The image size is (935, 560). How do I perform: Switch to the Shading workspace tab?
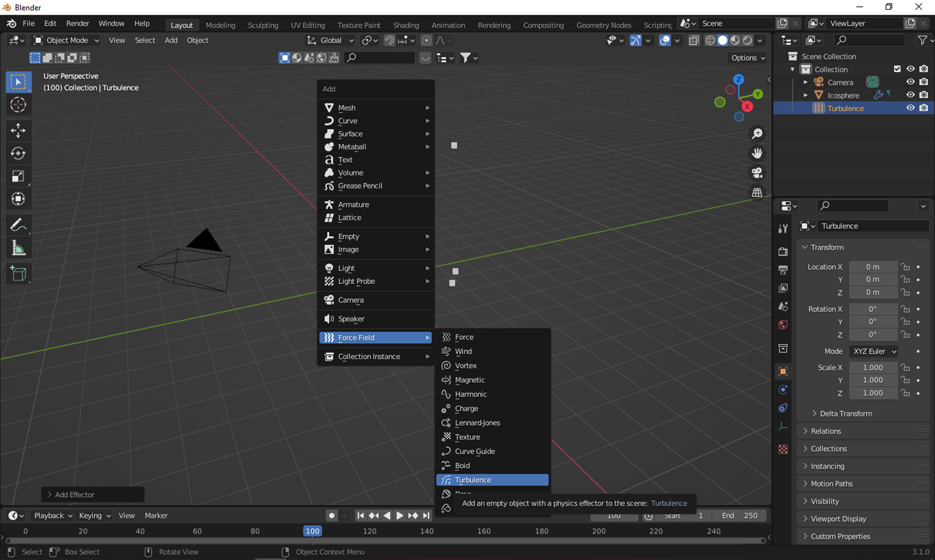tap(406, 25)
